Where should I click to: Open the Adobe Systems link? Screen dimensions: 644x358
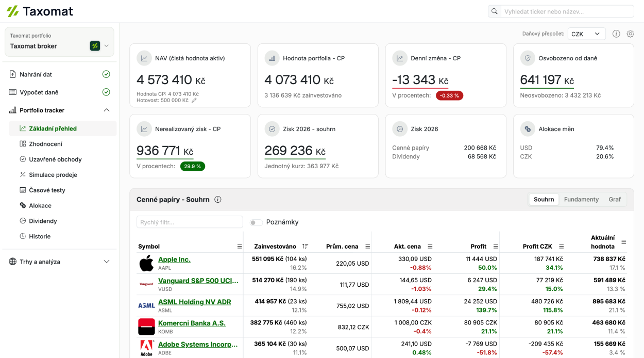[198, 344]
